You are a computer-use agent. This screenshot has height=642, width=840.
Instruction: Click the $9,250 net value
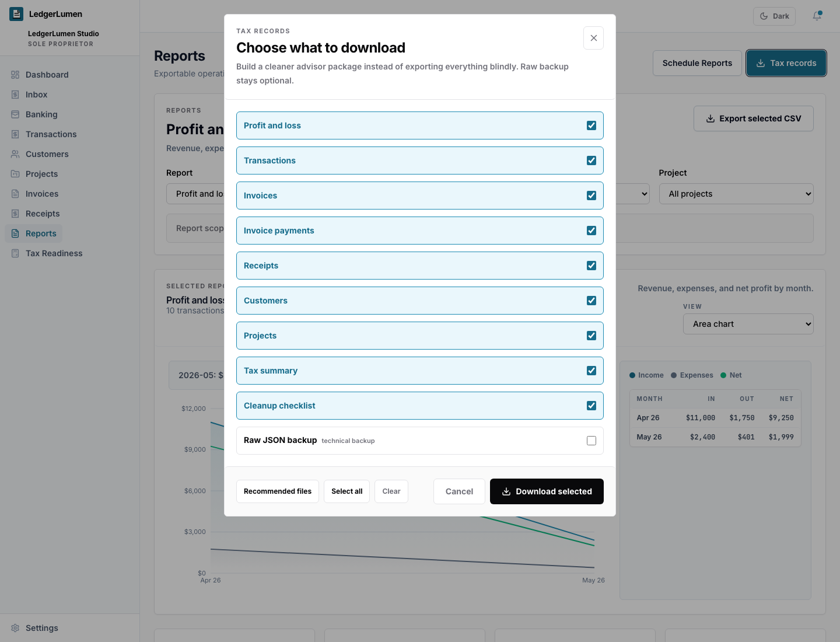(x=781, y=418)
